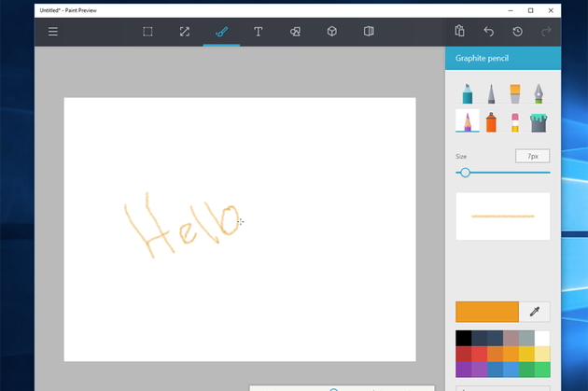This screenshot has width=588, height=391.
Task: Choose the yellow color swatch
Action: (x=526, y=354)
